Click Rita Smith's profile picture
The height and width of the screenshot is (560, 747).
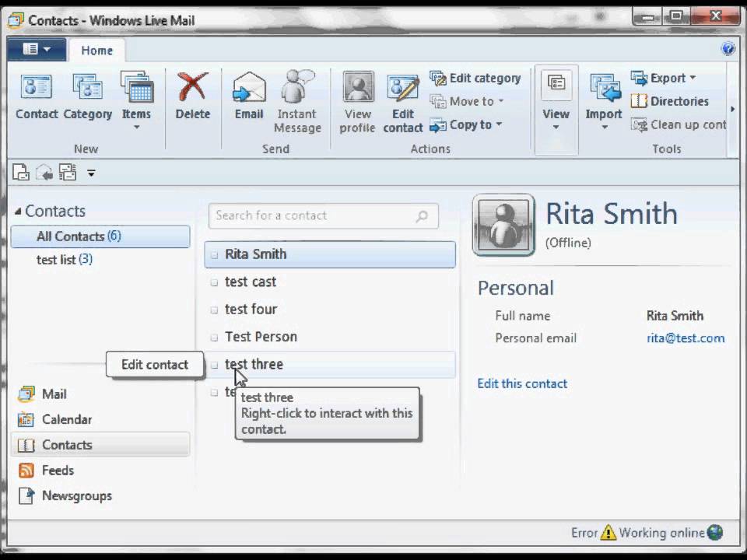coord(503,225)
